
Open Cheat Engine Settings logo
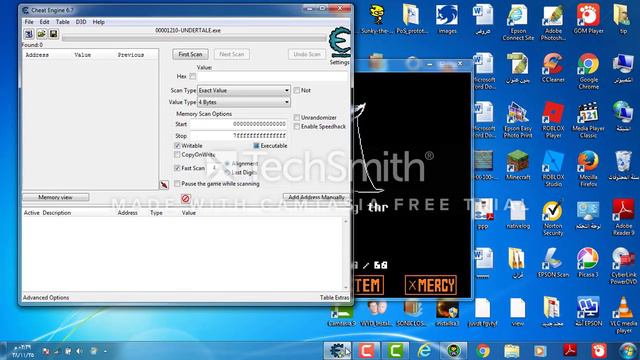340,42
